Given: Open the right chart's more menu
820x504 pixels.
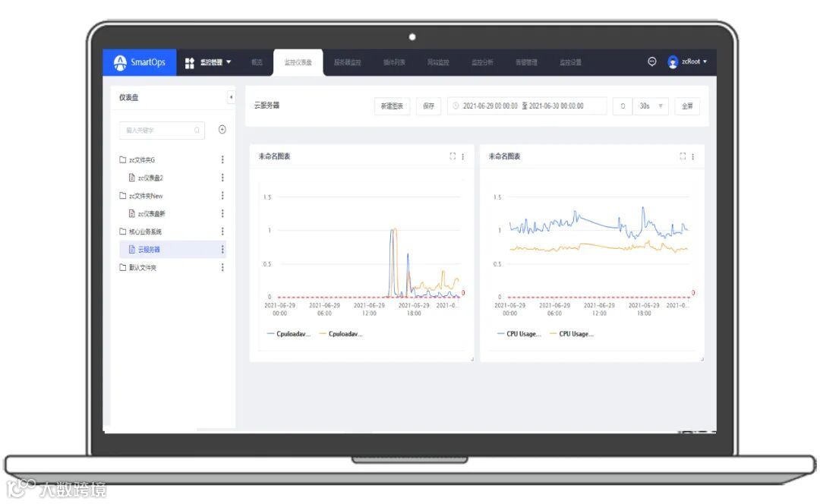Looking at the screenshot, I should point(693,156).
